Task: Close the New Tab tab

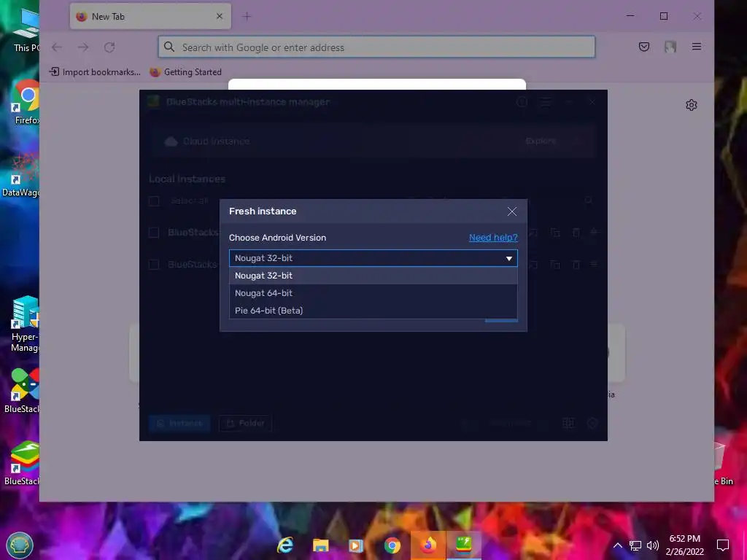Action: tap(219, 17)
